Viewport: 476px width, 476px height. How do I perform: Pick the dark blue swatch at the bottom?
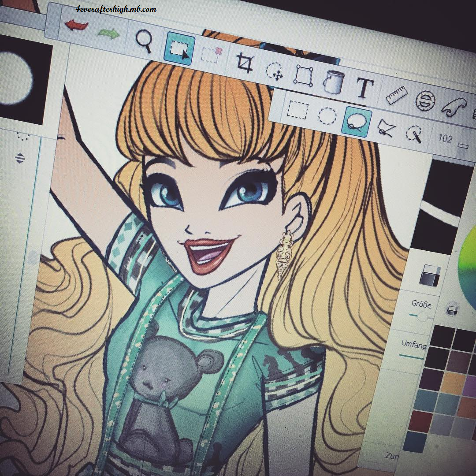415,442
